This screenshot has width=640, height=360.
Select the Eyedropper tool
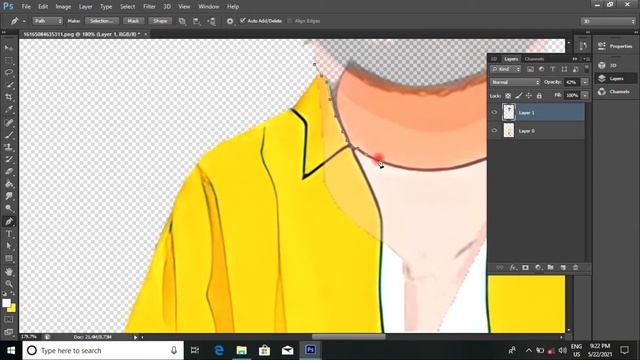pos(9,109)
